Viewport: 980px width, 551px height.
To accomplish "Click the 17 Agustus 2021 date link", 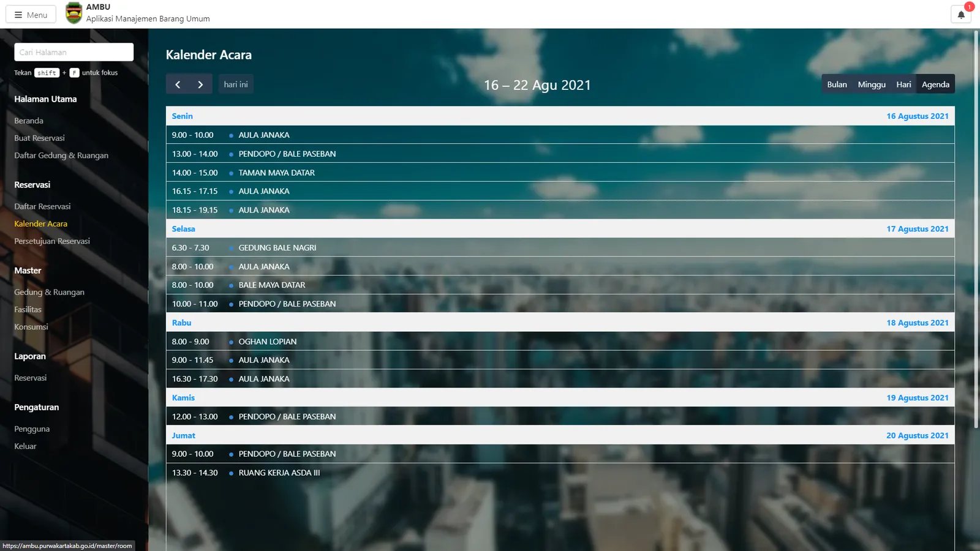I will (x=917, y=229).
